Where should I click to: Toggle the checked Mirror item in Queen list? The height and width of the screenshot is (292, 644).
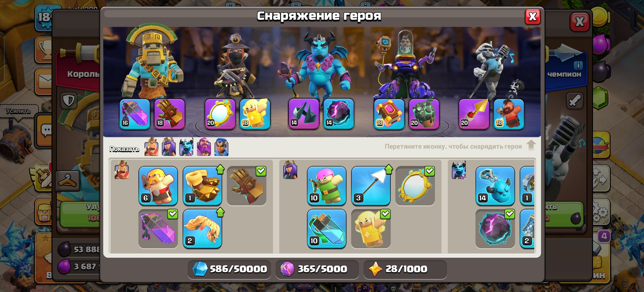pyautogui.click(x=415, y=186)
